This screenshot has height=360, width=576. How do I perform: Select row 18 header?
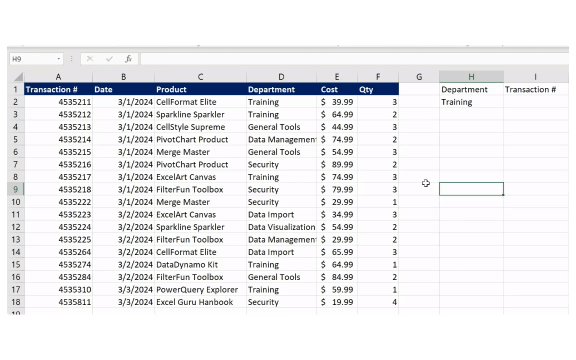pos(15,302)
